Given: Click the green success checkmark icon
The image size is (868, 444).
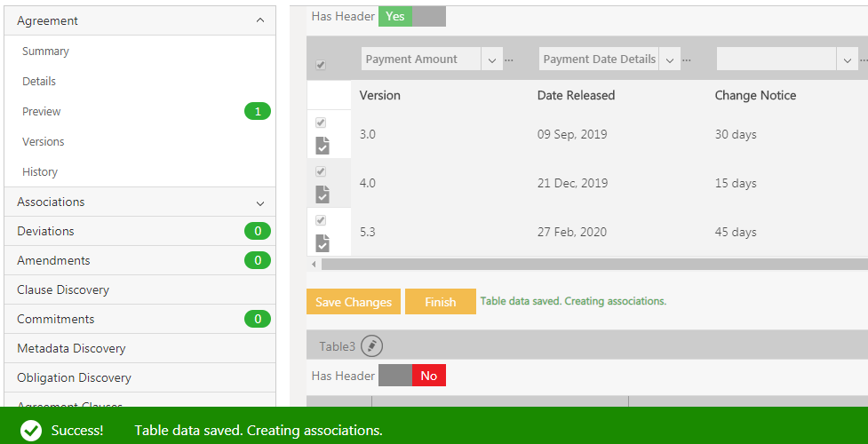Looking at the screenshot, I should pos(31,431).
